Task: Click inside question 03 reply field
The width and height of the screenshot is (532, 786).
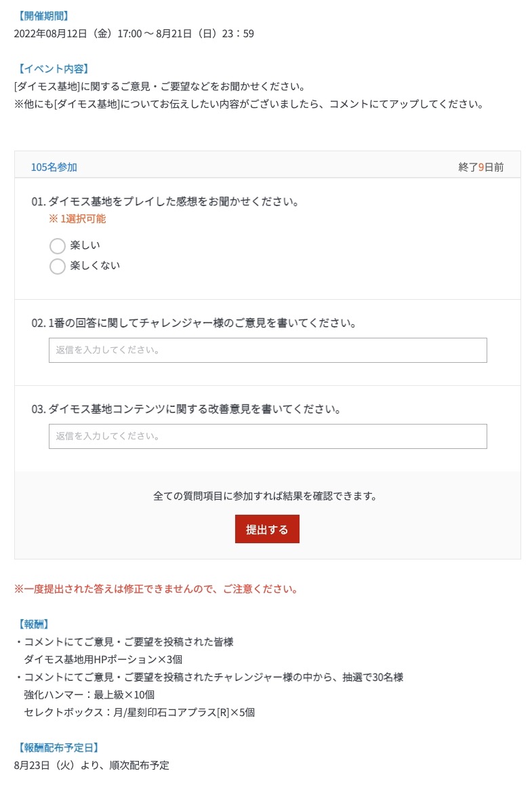Action: pos(267,436)
